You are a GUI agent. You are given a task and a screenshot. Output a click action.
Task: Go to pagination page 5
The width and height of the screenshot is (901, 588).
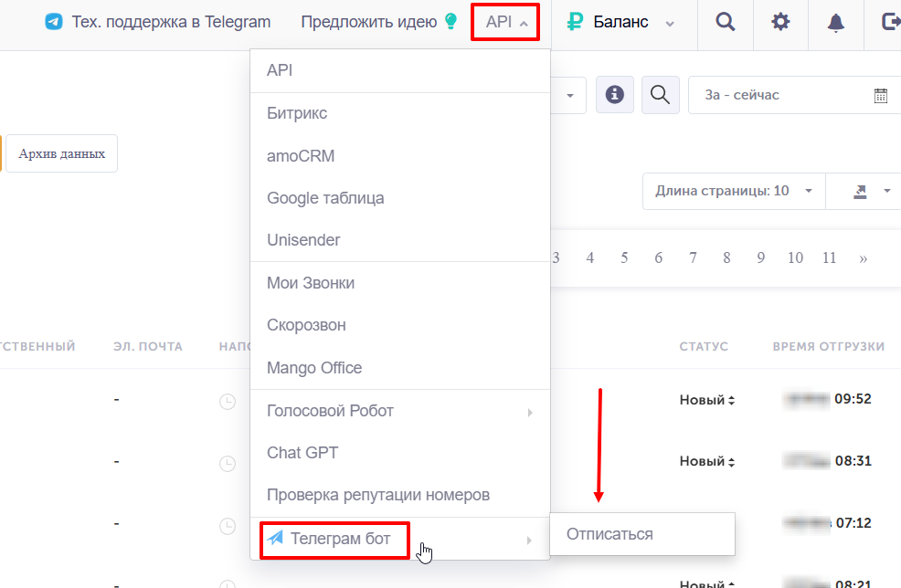[x=624, y=257]
